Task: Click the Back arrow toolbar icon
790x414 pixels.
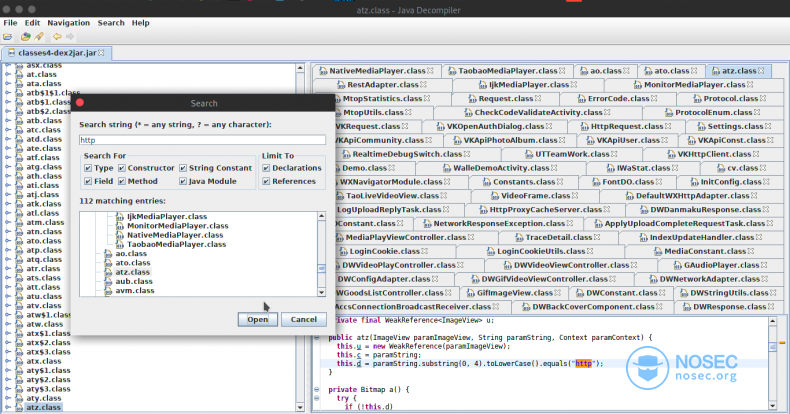Action: (x=57, y=36)
